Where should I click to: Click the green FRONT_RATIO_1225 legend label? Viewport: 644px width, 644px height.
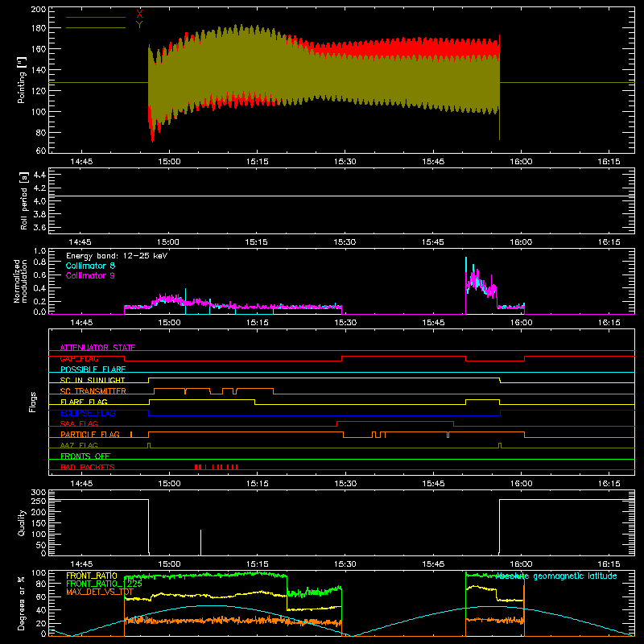(x=104, y=584)
